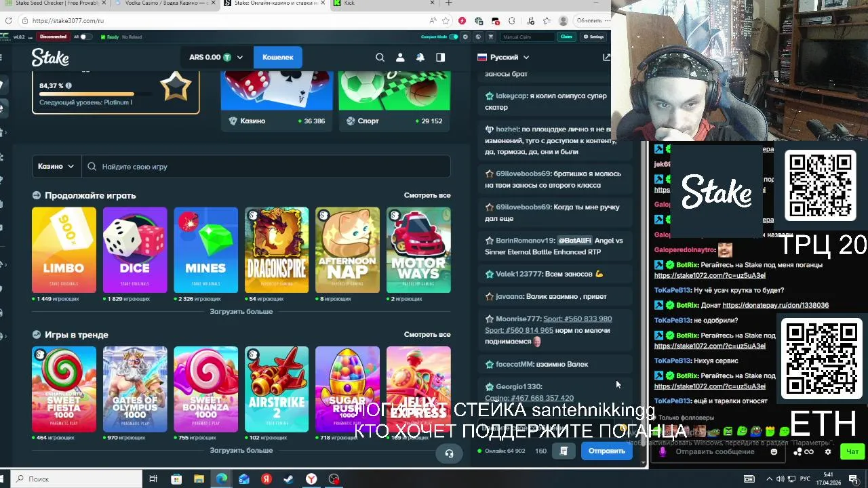Open the Airstrike 2 game thumbnail
The width and height of the screenshot is (868, 488).
pyautogui.click(x=277, y=389)
